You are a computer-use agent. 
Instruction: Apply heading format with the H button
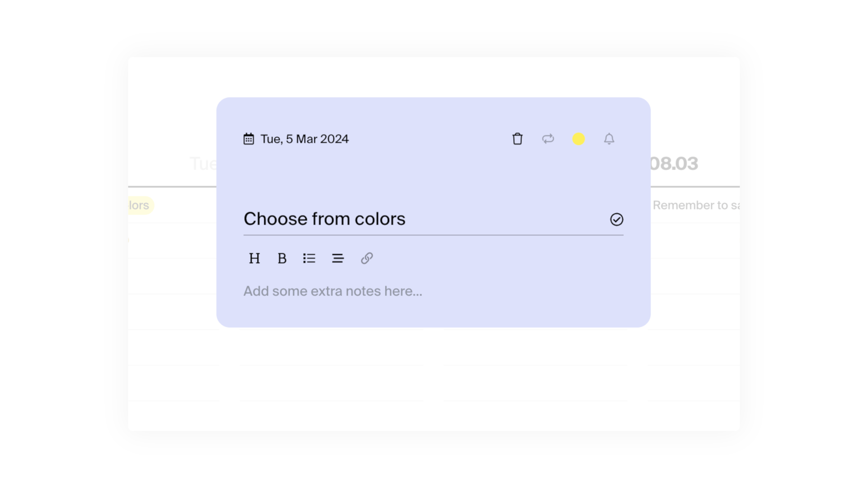(255, 258)
